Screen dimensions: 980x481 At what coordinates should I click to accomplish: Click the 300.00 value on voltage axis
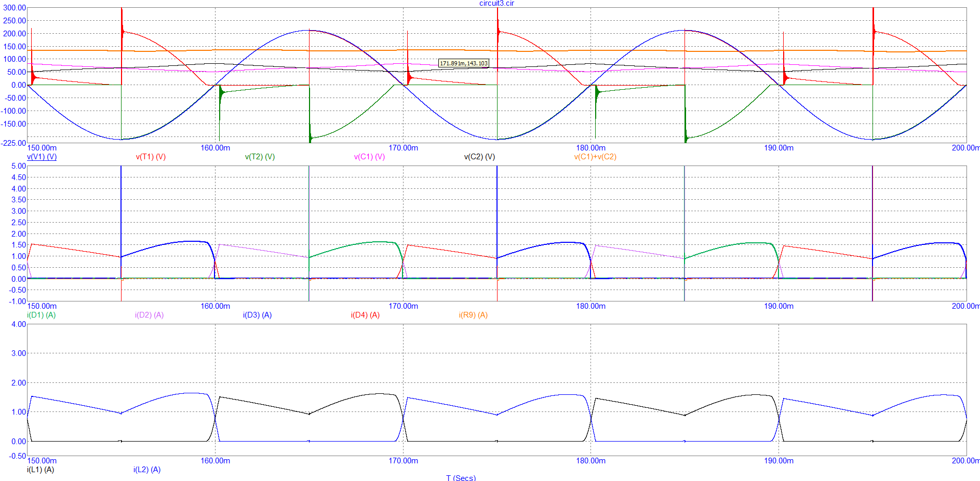(x=15, y=8)
